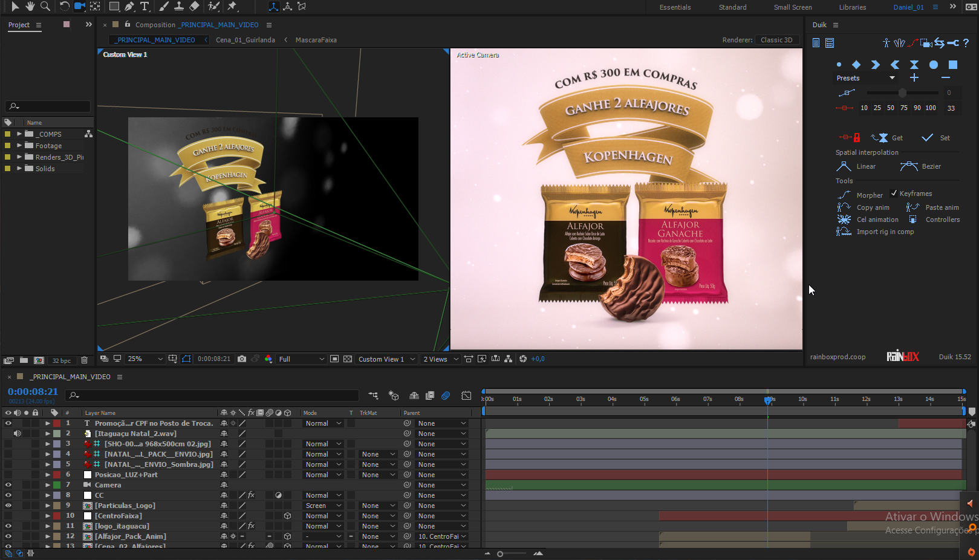979x560 pixels.
Task: Select the Rectangle shape tool
Action: point(114,7)
